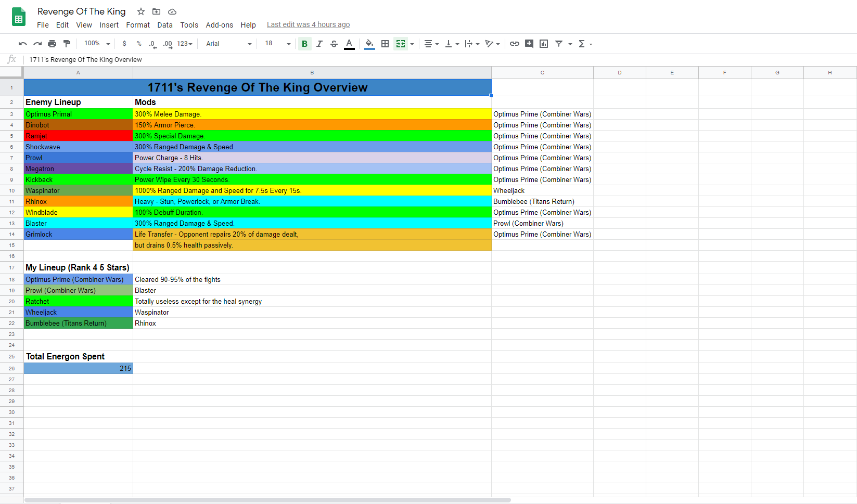Click the Redo icon

(37, 44)
